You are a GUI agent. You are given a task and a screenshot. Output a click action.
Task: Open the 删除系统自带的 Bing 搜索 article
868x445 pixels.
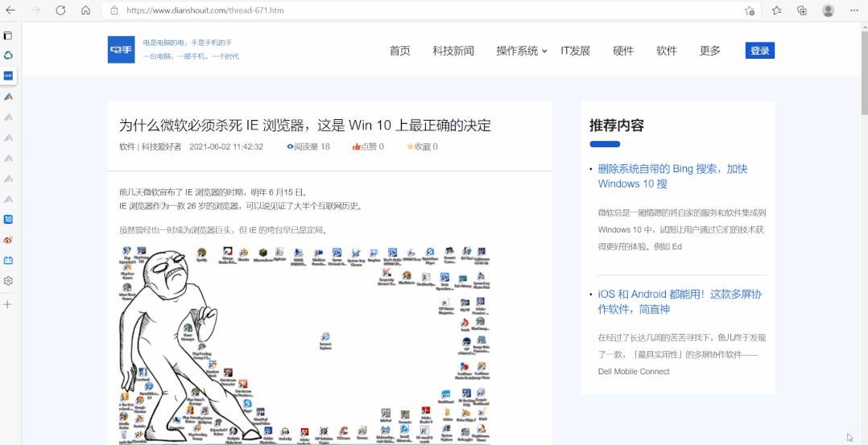point(672,176)
